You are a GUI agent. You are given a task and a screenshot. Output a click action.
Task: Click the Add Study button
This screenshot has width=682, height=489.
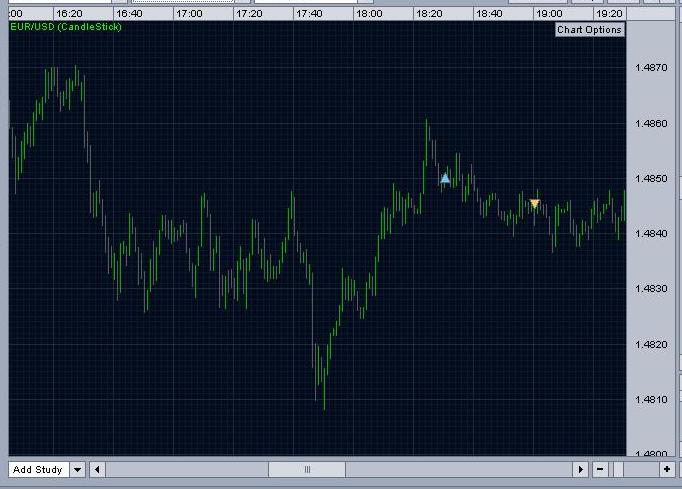(38, 469)
